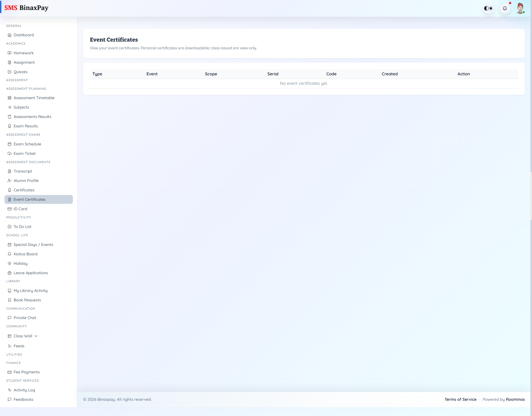
Task: Click the ID Card icon
Action: point(9,209)
